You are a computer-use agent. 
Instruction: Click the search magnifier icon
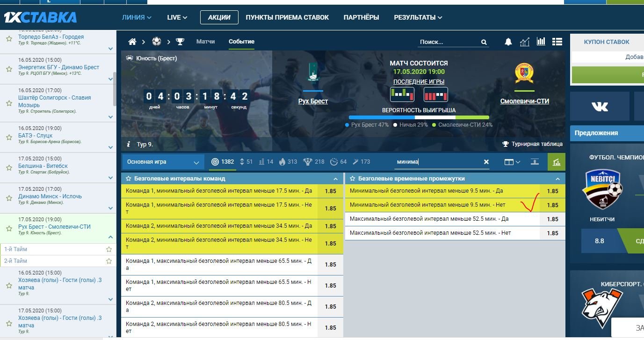pos(484,42)
